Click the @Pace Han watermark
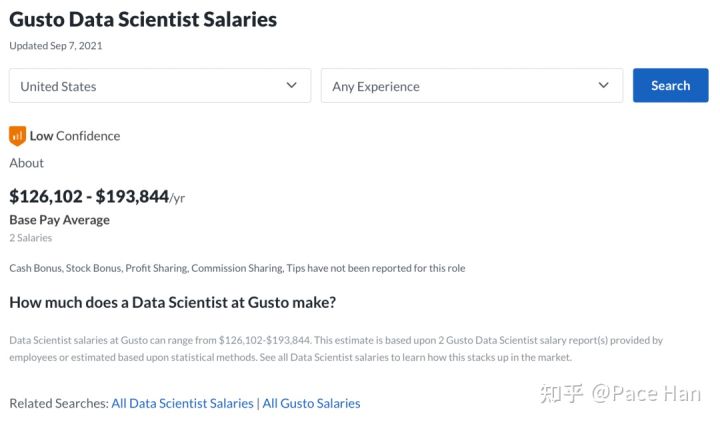Screen dimensions: 720x423 pos(647,394)
